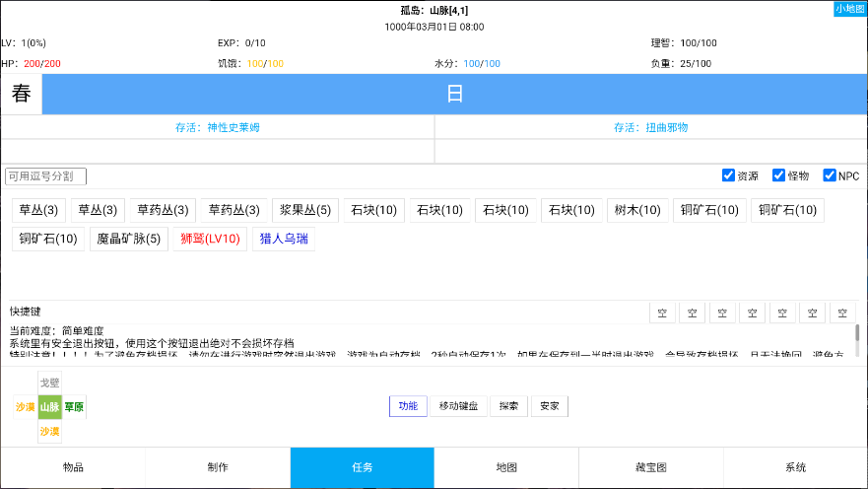
Task: Open the 藏宝图 tab
Action: point(651,467)
